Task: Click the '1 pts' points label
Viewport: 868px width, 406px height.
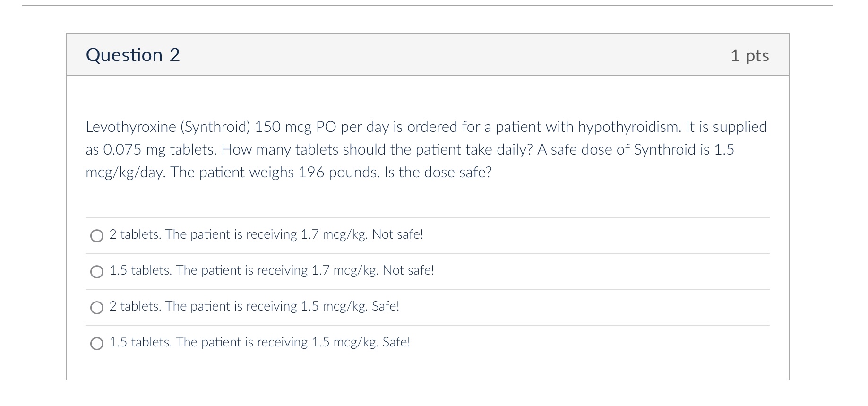Action: tap(749, 56)
